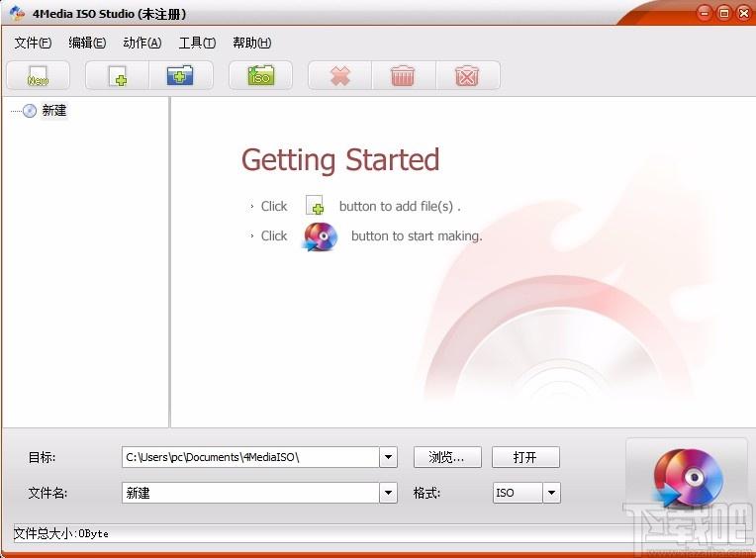Open the 帮助(H) menu
The image size is (756, 558).
point(252,43)
